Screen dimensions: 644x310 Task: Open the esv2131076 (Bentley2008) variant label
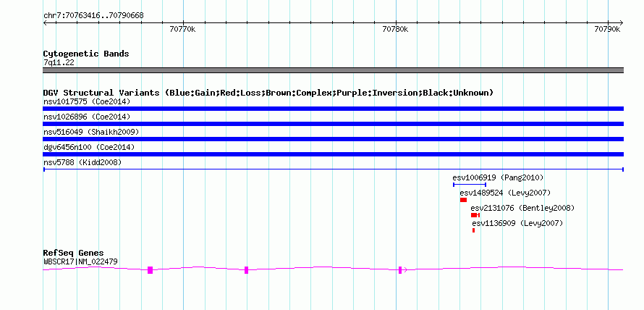pos(522,208)
